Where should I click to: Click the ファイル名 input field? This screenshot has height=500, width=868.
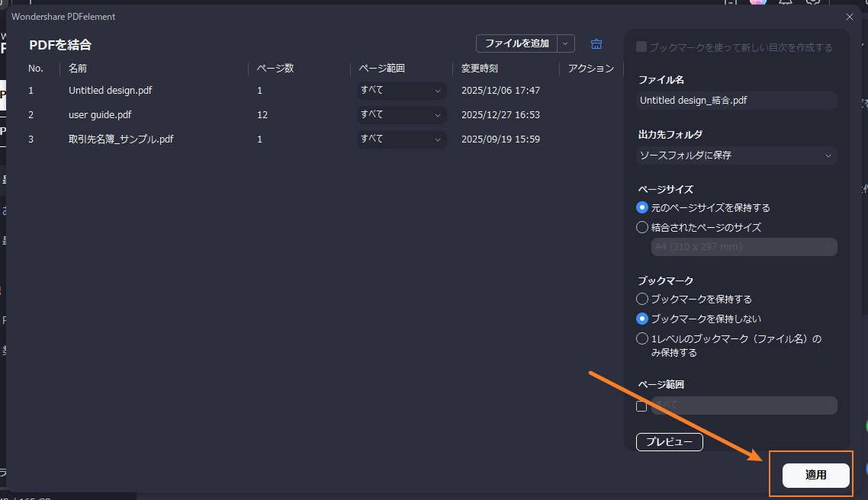tap(735, 100)
